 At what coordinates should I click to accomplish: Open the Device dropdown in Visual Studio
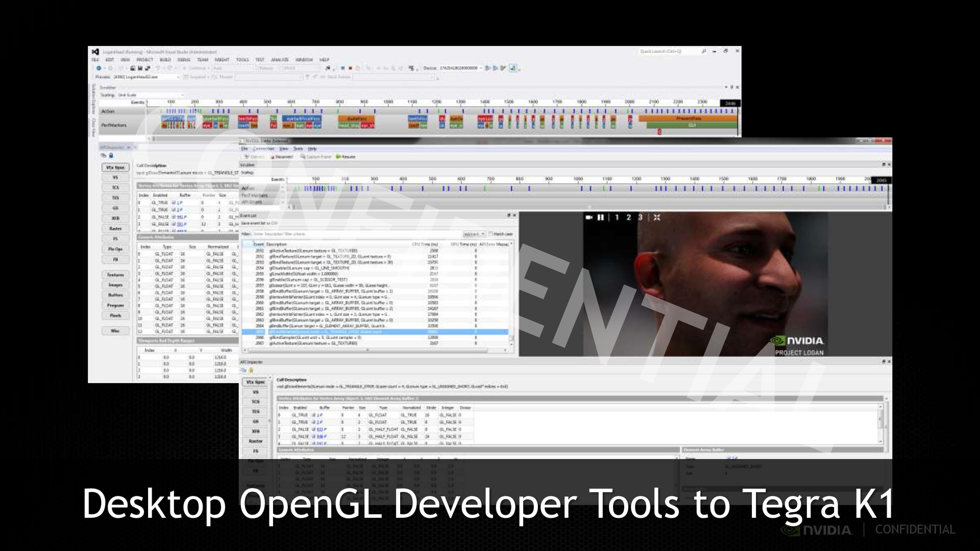461,68
